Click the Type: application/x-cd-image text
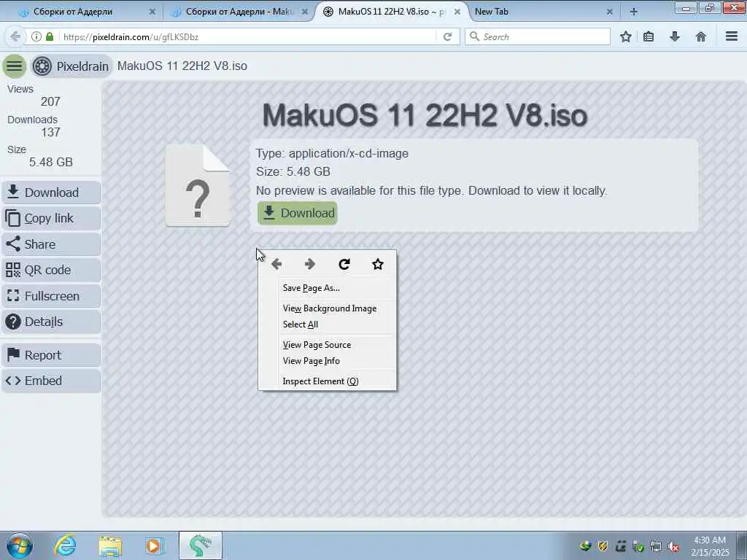 pos(332,153)
